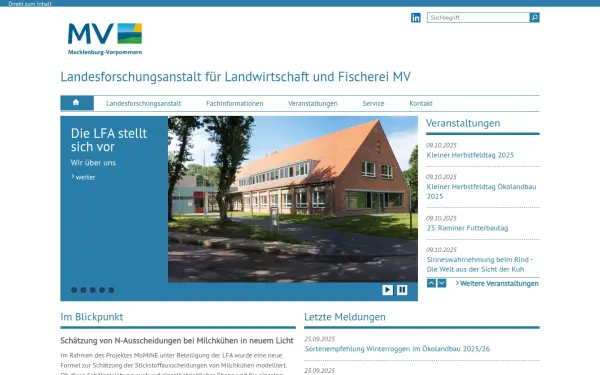Click 'Wir über uns' subtitle text
Image resolution: width=600 pixels, height=375 pixels.
click(93, 163)
